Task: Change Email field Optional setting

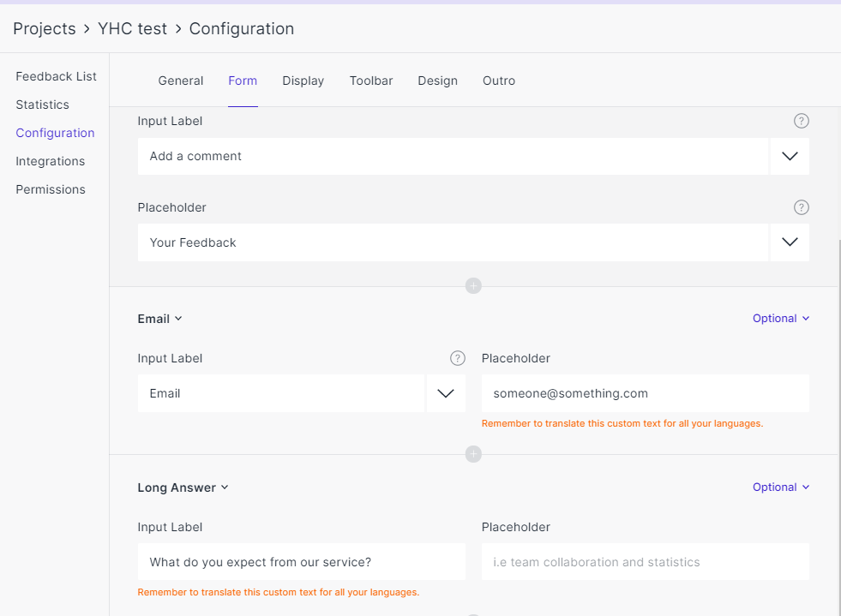Action: (x=780, y=319)
